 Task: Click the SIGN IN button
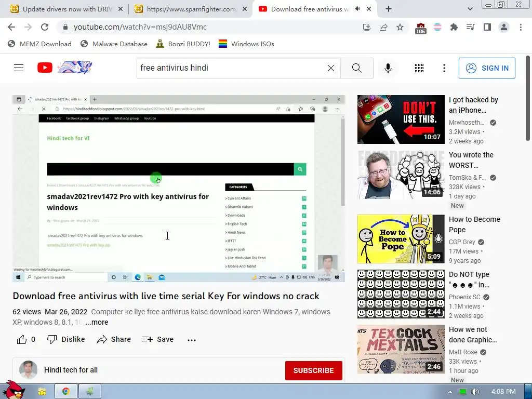[487, 68]
